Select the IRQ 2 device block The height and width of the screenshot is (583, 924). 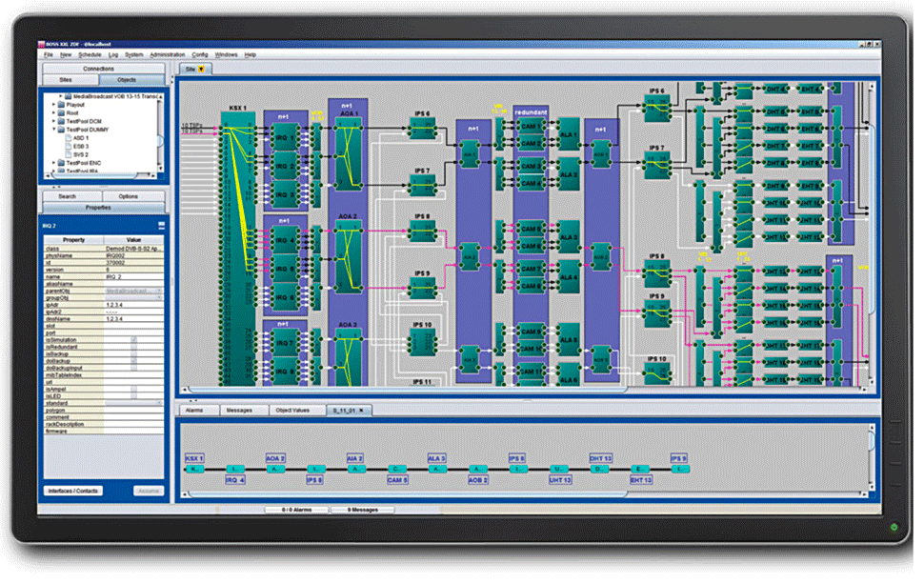(284, 168)
